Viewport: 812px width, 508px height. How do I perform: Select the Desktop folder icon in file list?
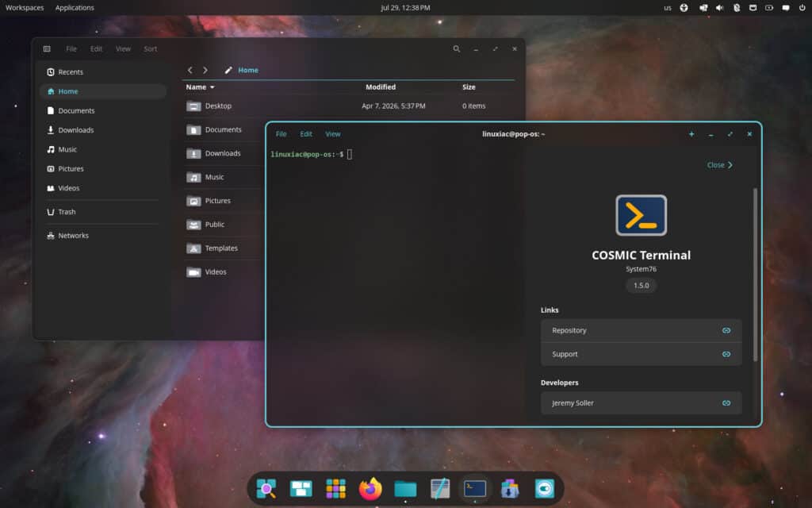[193, 106]
